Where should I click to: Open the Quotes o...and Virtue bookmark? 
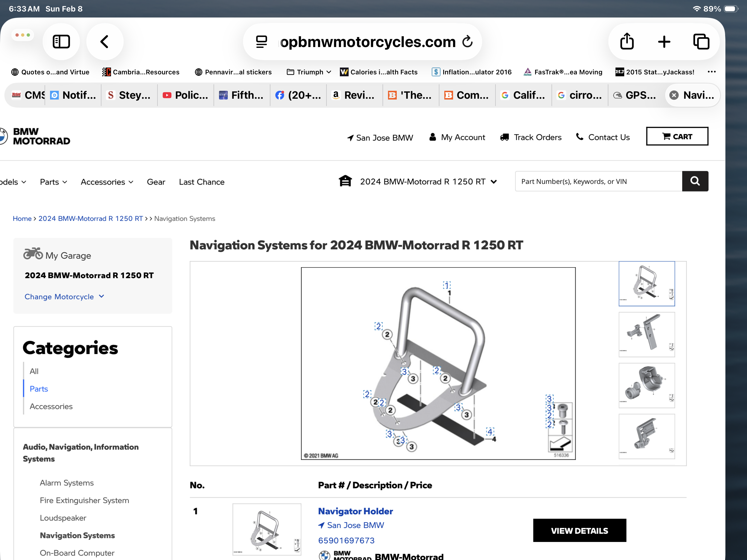(50, 72)
